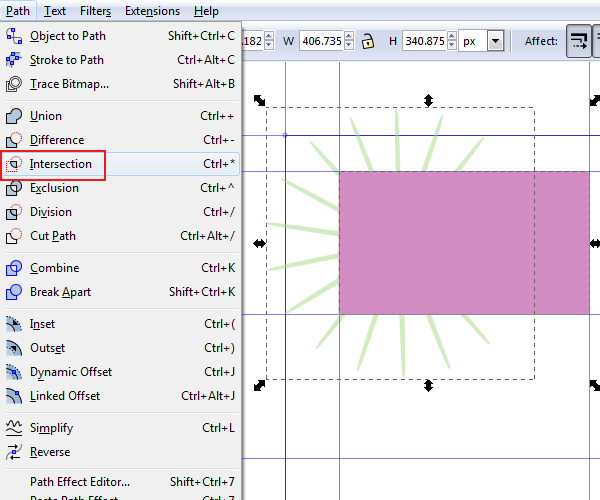Click the Intersection icon
Image resolution: width=600 pixels, height=500 pixels.
[x=14, y=164]
